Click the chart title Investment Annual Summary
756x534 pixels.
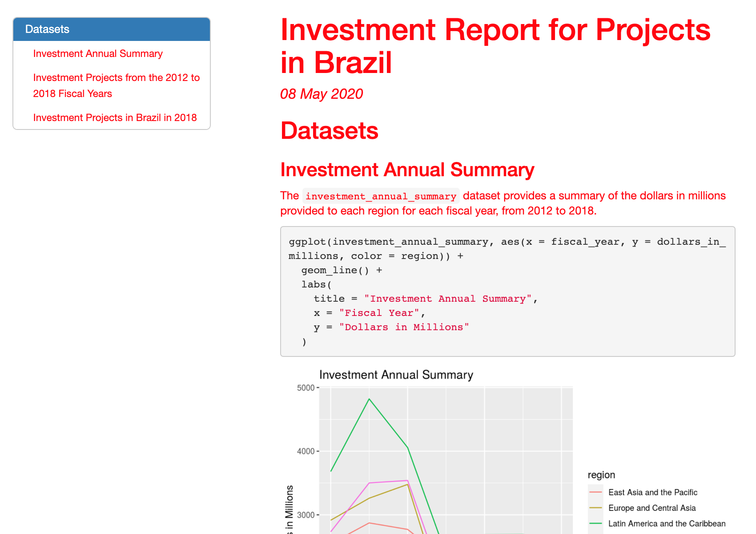tap(396, 375)
